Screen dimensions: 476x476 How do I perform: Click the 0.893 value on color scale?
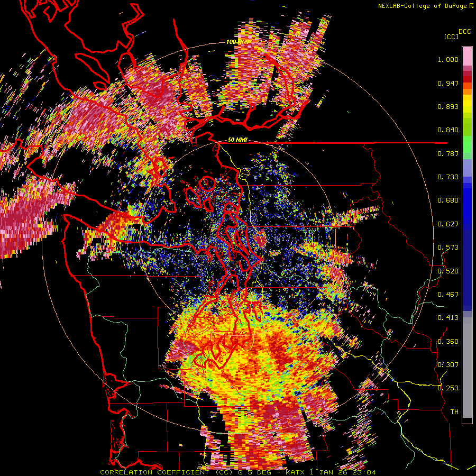tap(448, 106)
